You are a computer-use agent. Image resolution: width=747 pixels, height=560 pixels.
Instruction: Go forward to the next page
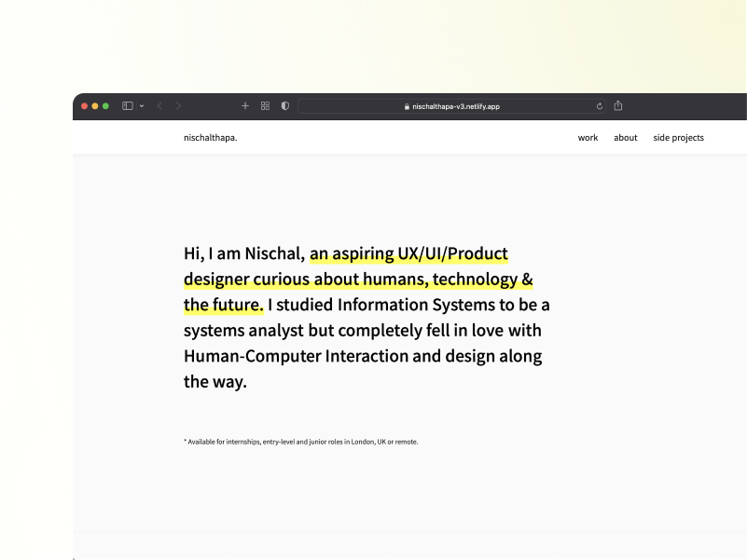coord(179,106)
